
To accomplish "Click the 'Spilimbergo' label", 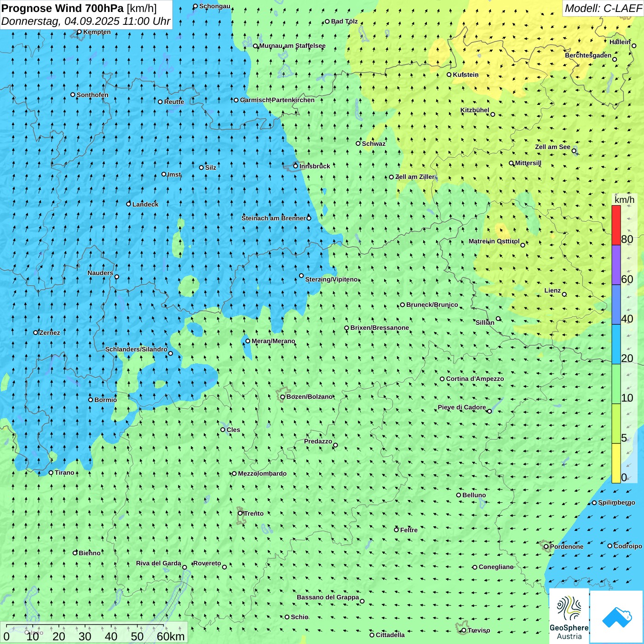I will (616, 502).
